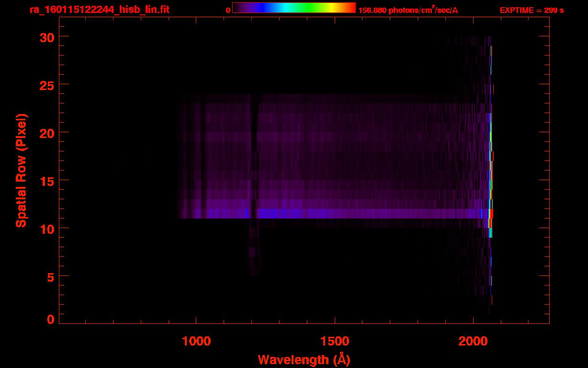Click the x-axis tick label 1000
This screenshot has width=588, height=368.
pyautogui.click(x=196, y=341)
